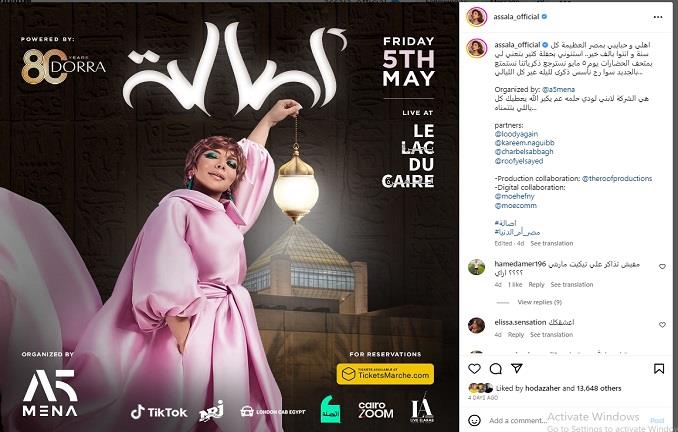The width and height of the screenshot is (678, 432).
Task: Share the post via paper plane icon
Action: click(517, 368)
